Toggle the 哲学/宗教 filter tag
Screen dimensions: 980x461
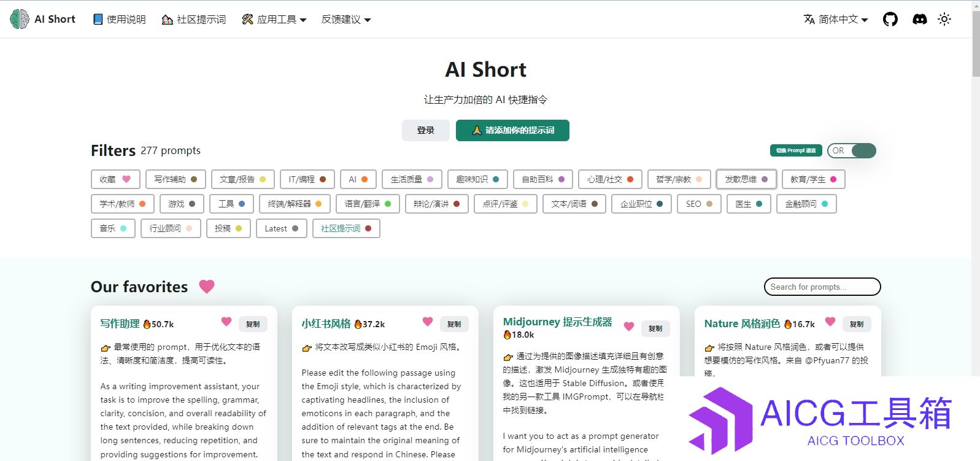[x=679, y=179]
